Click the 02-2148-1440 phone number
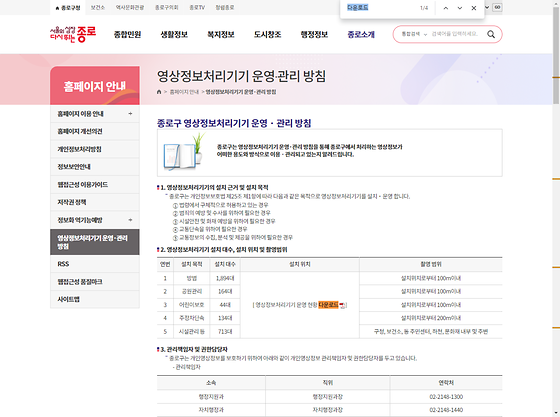The width and height of the screenshot is (560, 417). (446, 410)
